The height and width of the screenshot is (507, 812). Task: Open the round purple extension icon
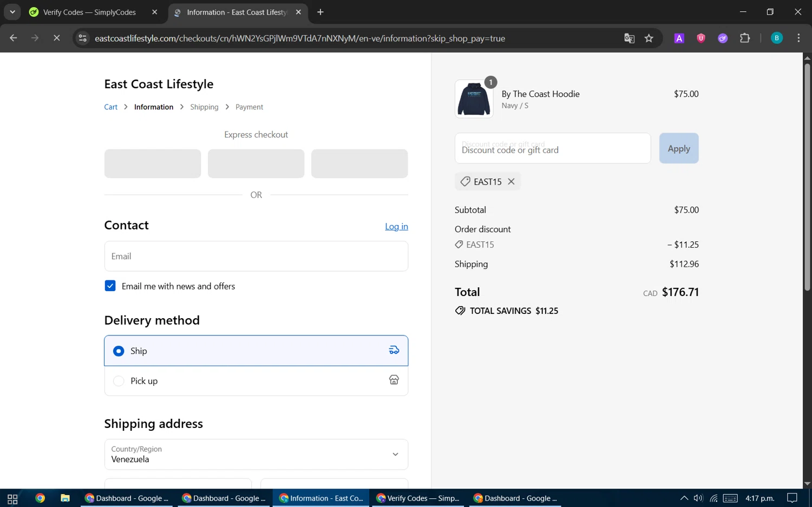pos(723,38)
